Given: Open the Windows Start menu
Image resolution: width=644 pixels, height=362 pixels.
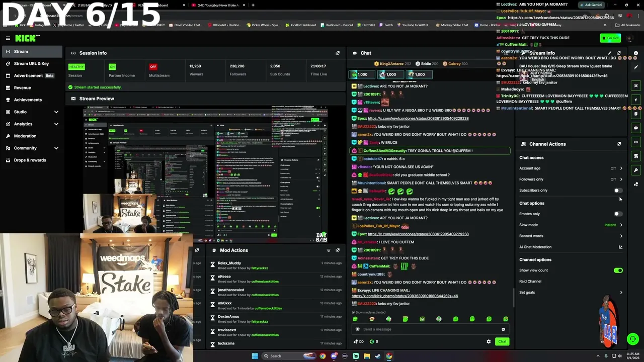Looking at the screenshot, I should [x=255, y=356].
